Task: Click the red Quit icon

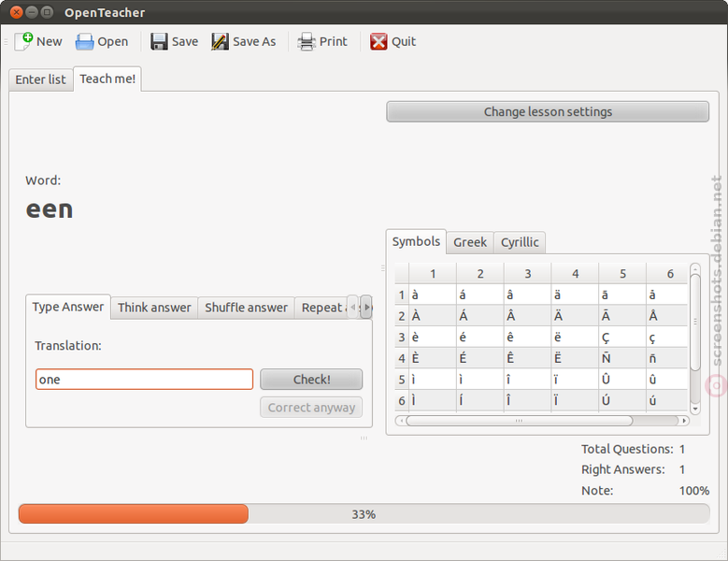Action: tap(378, 41)
